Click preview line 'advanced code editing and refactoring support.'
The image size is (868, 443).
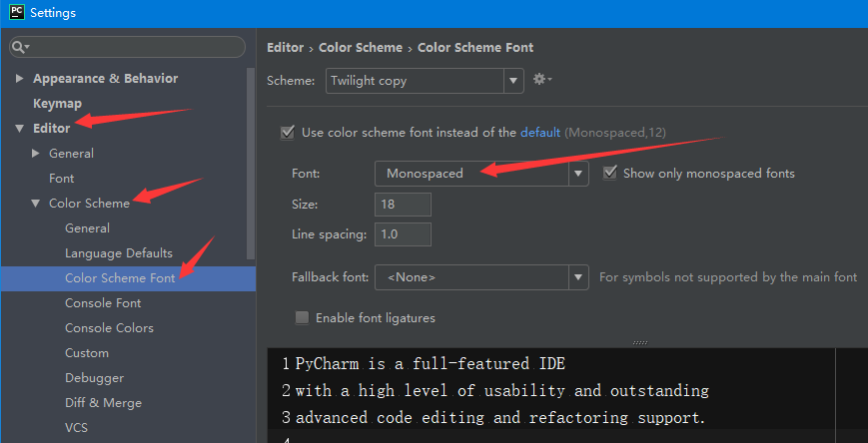click(500, 417)
